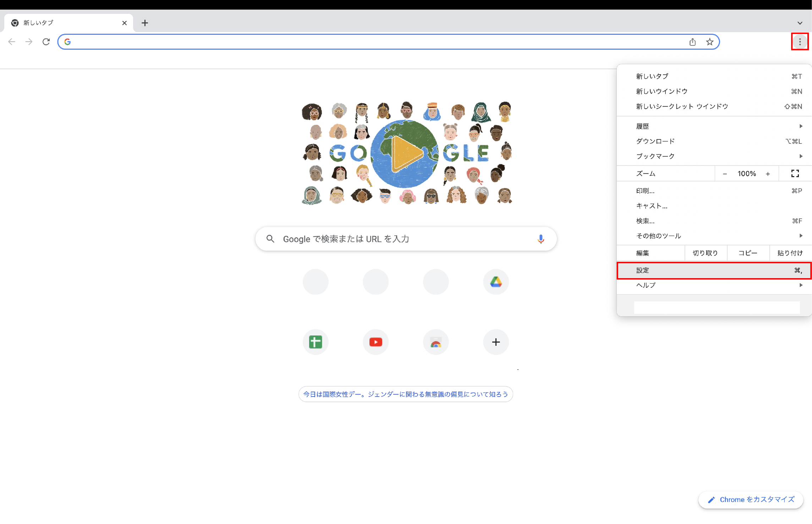Viewport: 812px width, 524px height.
Task: Expand the 履歴 submenu
Action: [x=714, y=126]
